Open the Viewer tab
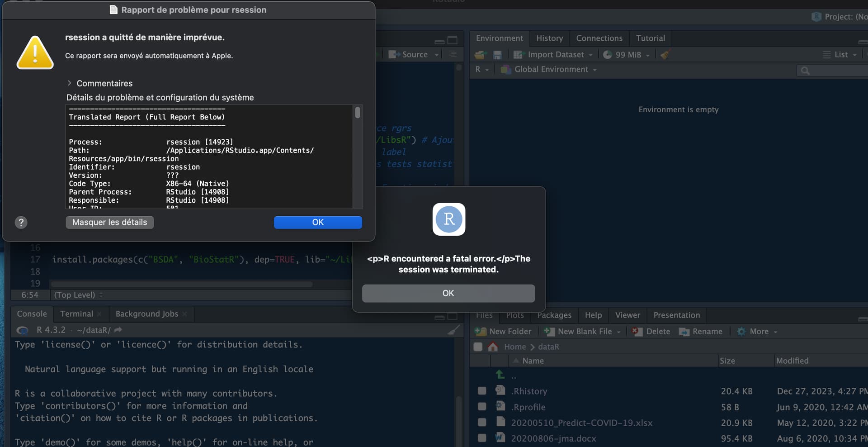The height and width of the screenshot is (447, 868). [x=627, y=315]
